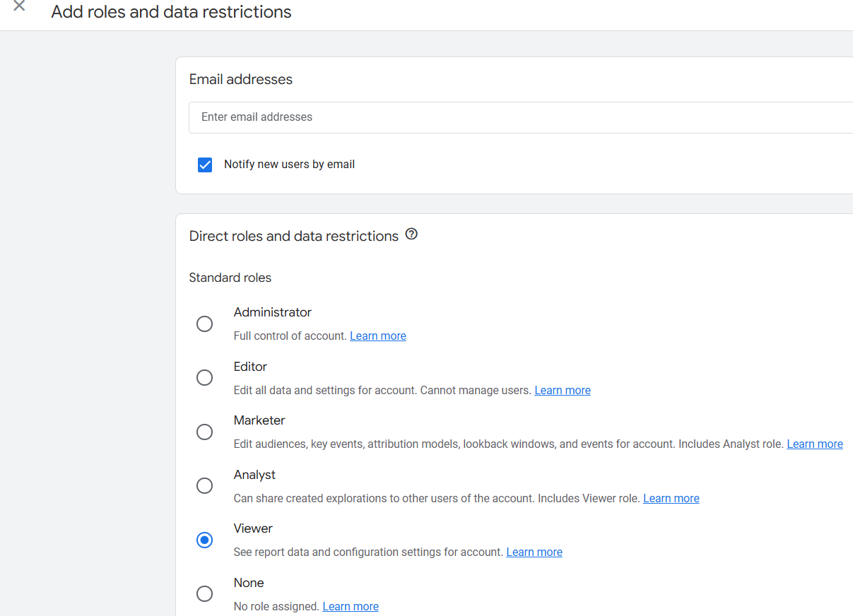
Task: Open Learn more for Analyst role
Action: (x=671, y=498)
